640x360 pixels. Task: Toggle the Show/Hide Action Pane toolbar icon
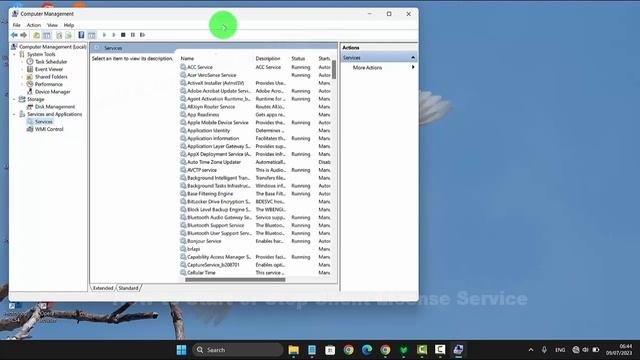pyautogui.click(x=91, y=35)
